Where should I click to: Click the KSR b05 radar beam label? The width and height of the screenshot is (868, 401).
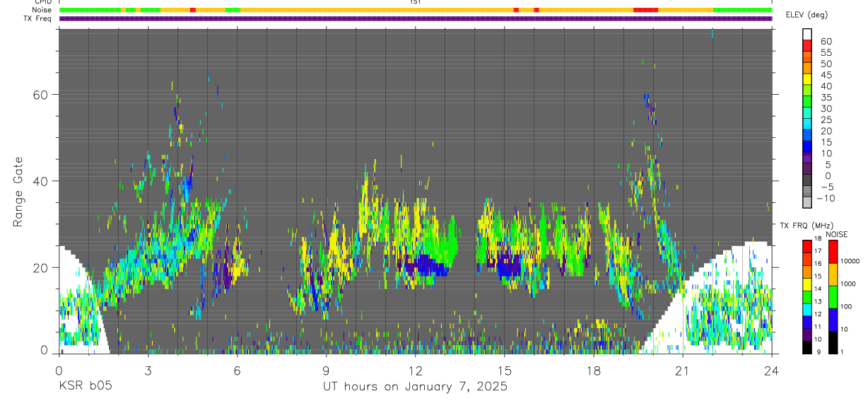coord(85,386)
